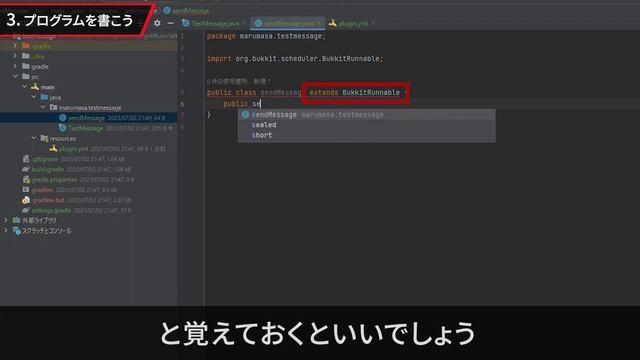Select the resources folder icon
Screen dimensions: 640x360
44,138
